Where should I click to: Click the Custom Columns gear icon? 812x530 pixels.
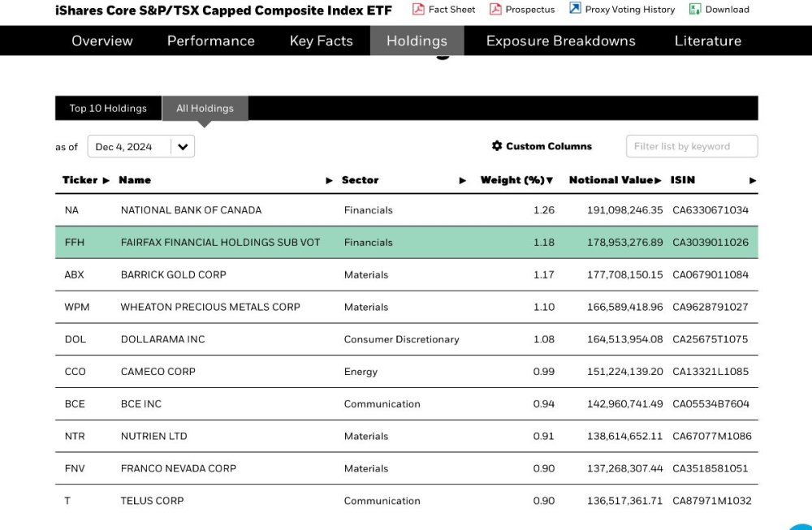point(497,146)
